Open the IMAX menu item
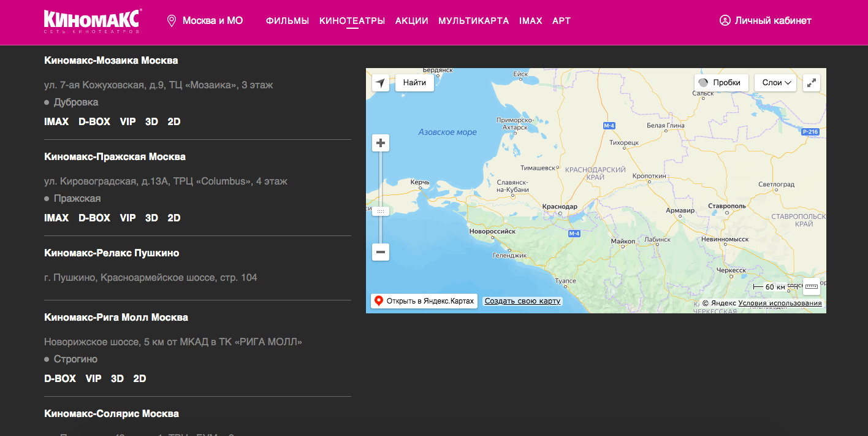Viewport: 868px width, 436px height. [x=531, y=21]
